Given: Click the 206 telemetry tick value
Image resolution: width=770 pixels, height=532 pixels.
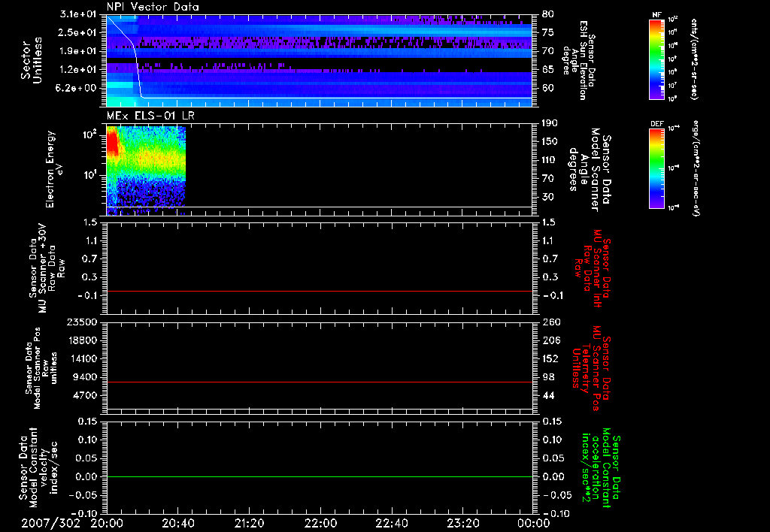Looking at the screenshot, I should pyautogui.click(x=550, y=340).
